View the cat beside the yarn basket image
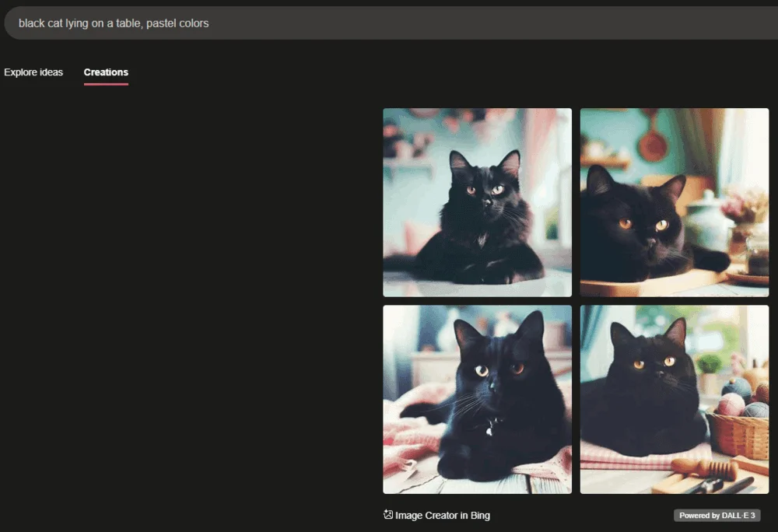The height and width of the screenshot is (532, 778). point(674,398)
